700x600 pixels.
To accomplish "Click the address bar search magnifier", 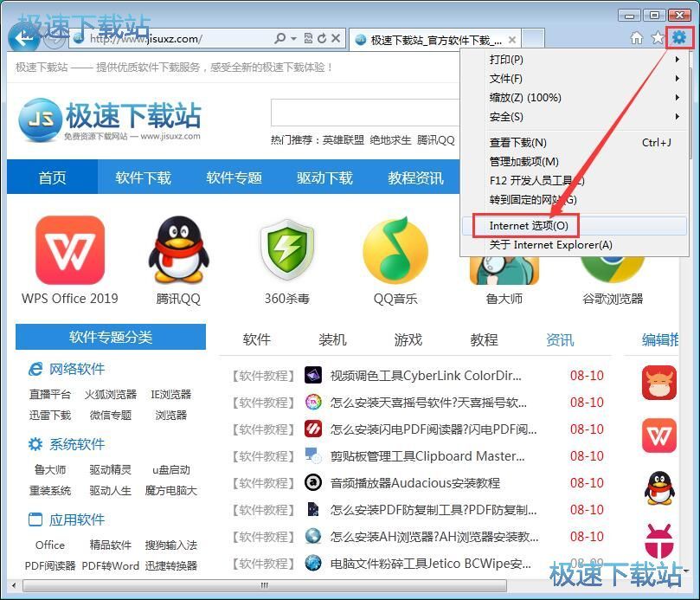I will [x=280, y=38].
